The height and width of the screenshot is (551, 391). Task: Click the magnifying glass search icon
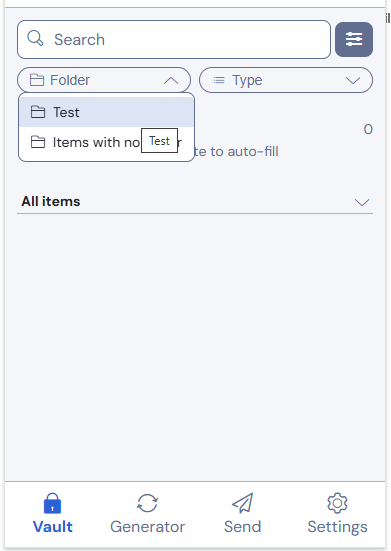click(x=35, y=38)
